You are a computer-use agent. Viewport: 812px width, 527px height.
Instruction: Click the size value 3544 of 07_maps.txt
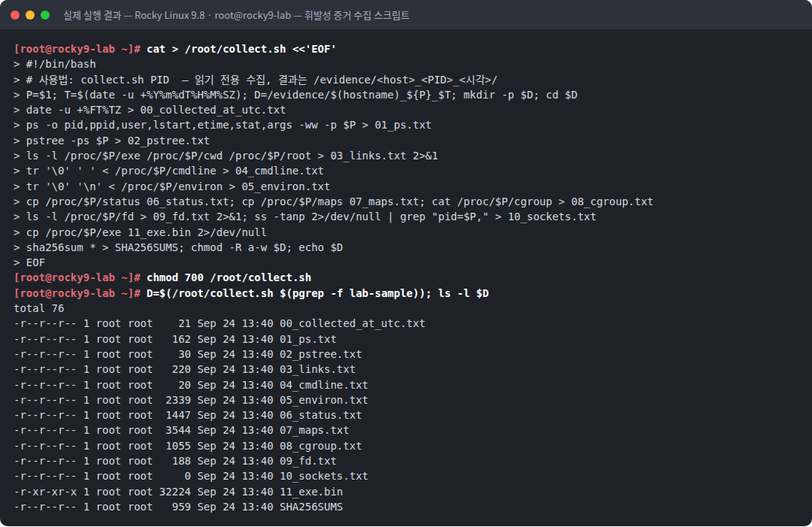(x=178, y=430)
